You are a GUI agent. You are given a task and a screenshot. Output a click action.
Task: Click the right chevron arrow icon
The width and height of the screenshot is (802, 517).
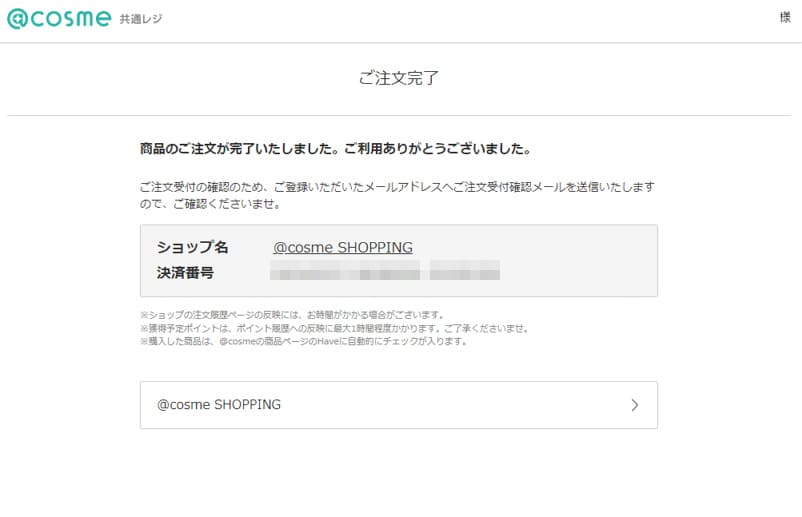(635, 405)
